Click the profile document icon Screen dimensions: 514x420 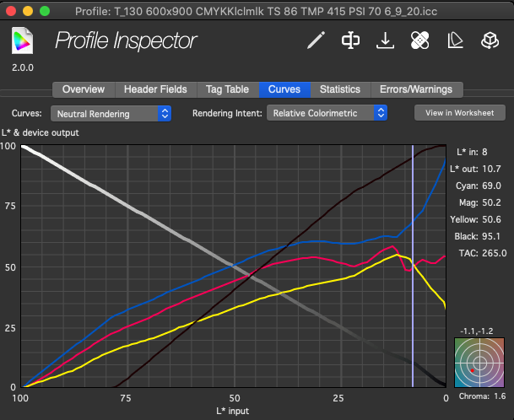[23, 40]
